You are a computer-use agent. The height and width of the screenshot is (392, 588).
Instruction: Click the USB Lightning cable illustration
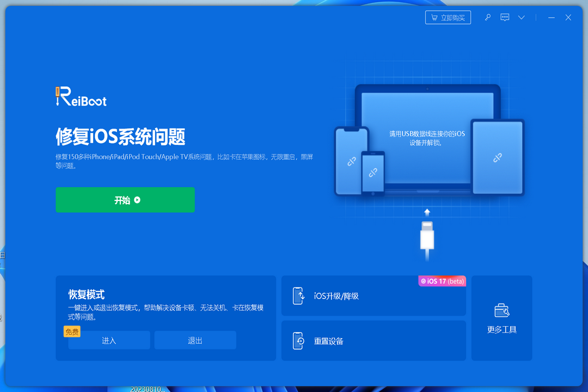click(x=427, y=238)
